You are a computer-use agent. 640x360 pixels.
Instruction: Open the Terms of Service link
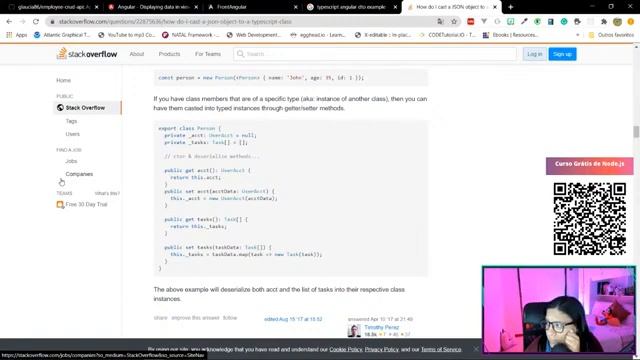[441, 349]
